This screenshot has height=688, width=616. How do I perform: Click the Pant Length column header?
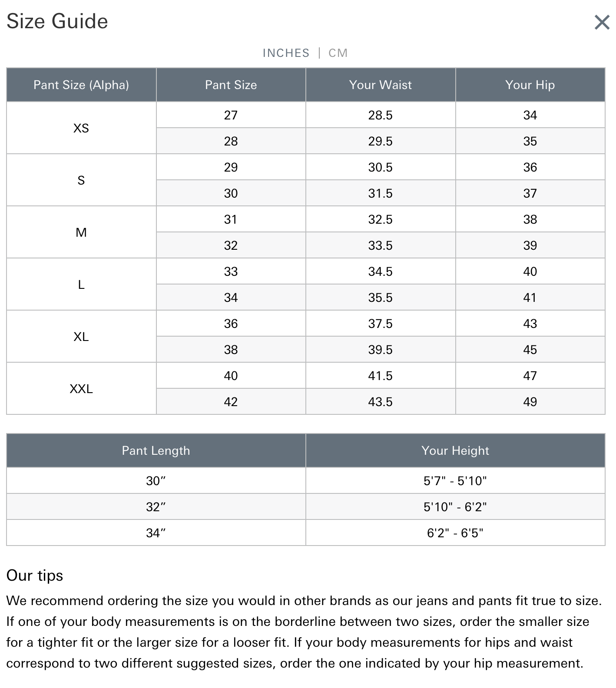(156, 450)
